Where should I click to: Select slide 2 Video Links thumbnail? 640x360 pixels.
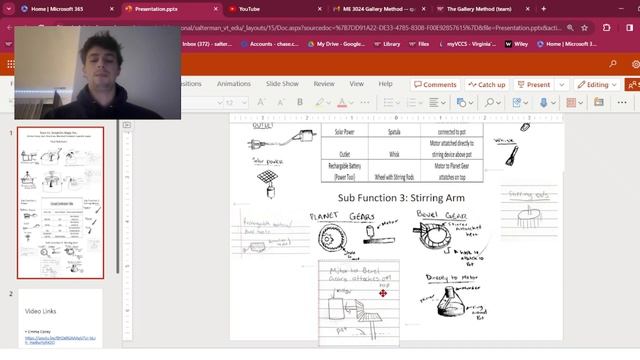[60, 318]
